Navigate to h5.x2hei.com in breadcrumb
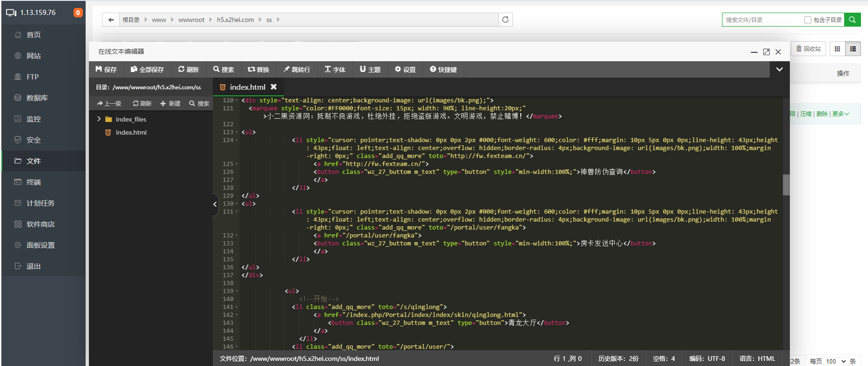This screenshot has height=366, width=868. tap(235, 20)
